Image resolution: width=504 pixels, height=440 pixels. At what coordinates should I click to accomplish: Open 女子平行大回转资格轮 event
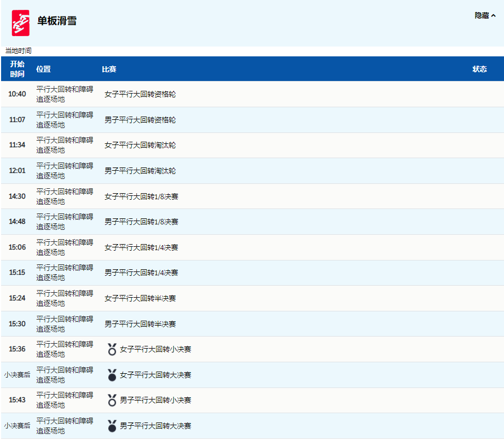[x=140, y=94]
